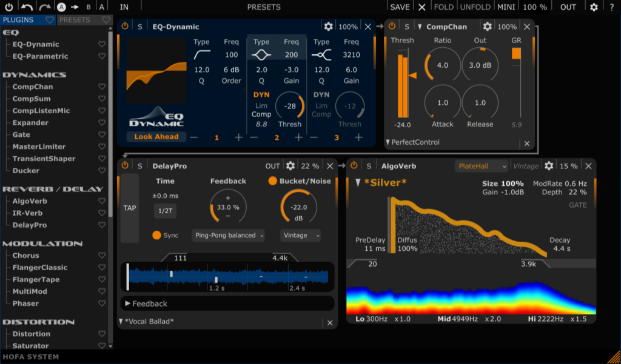This screenshot has width=621, height=364.
Task: Click the SAVE button
Action: [x=400, y=7]
